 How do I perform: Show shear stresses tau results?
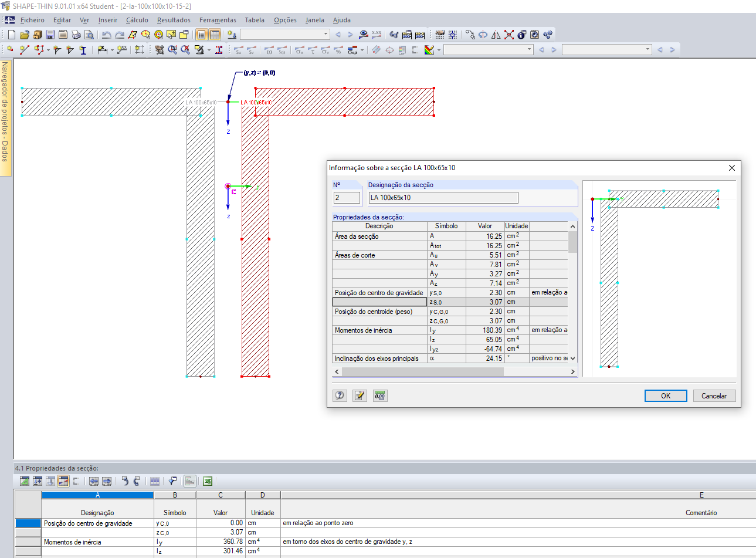312,50
